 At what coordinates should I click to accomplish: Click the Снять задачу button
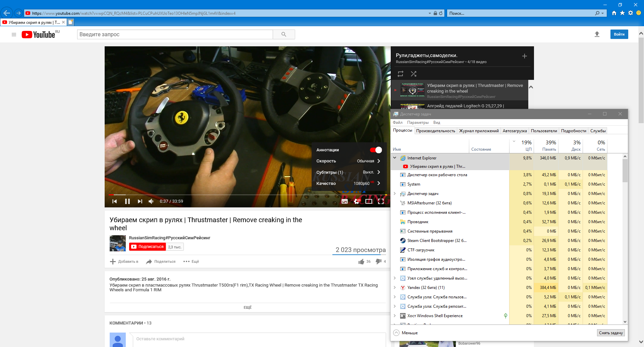click(611, 333)
